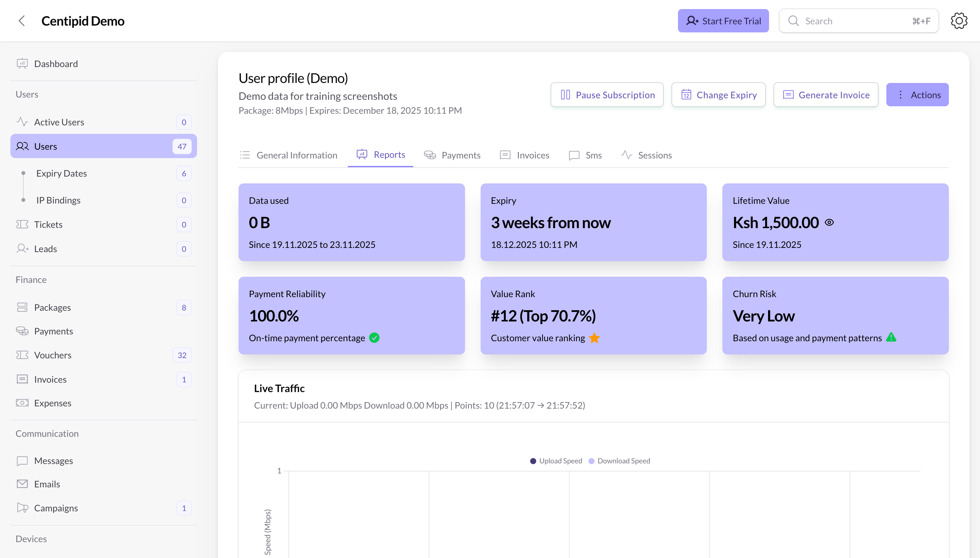The image size is (980, 558).
Task: Click Generate Invoice for this user
Action: pos(826,94)
